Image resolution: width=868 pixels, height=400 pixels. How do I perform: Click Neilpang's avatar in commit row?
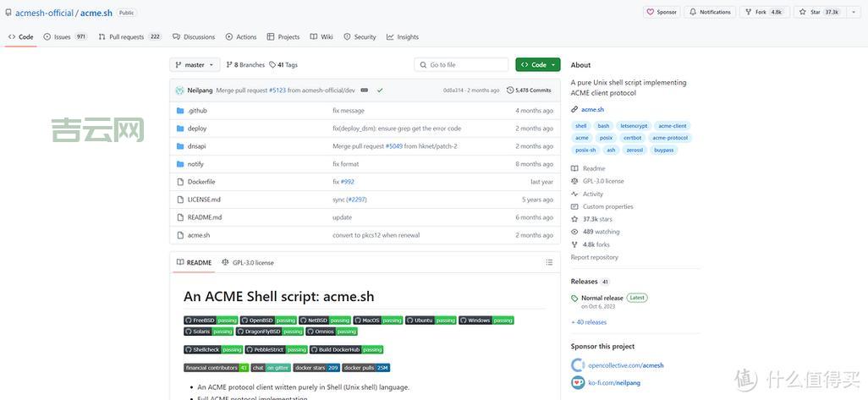coord(179,90)
